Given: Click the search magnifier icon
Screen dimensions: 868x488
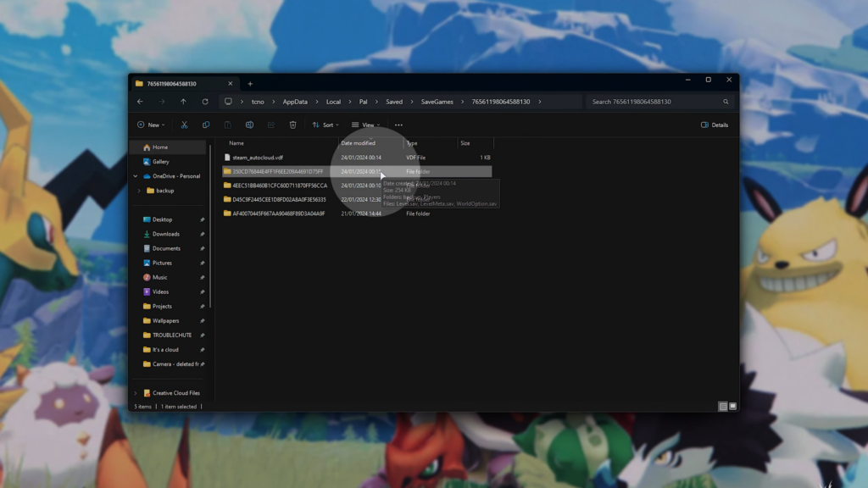Looking at the screenshot, I should (x=726, y=102).
